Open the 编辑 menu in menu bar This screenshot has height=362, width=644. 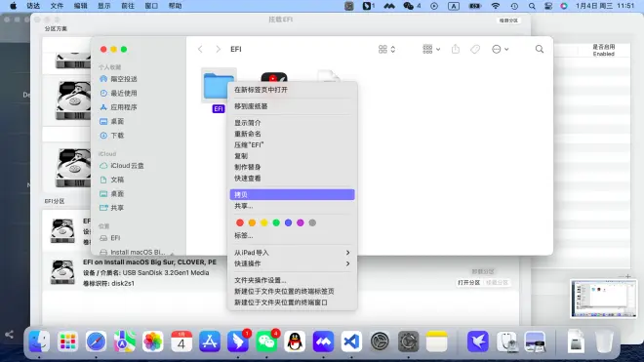click(x=80, y=6)
